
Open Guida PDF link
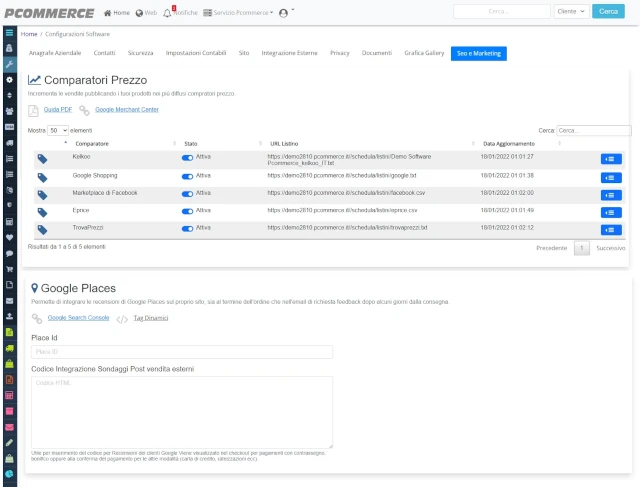point(58,109)
